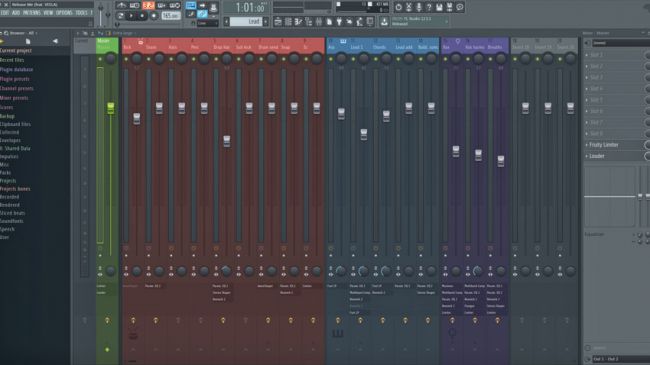Image resolution: width=650 pixels, height=365 pixels.
Task: Mute the Kick mixer track via its green LED
Action: click(x=126, y=59)
